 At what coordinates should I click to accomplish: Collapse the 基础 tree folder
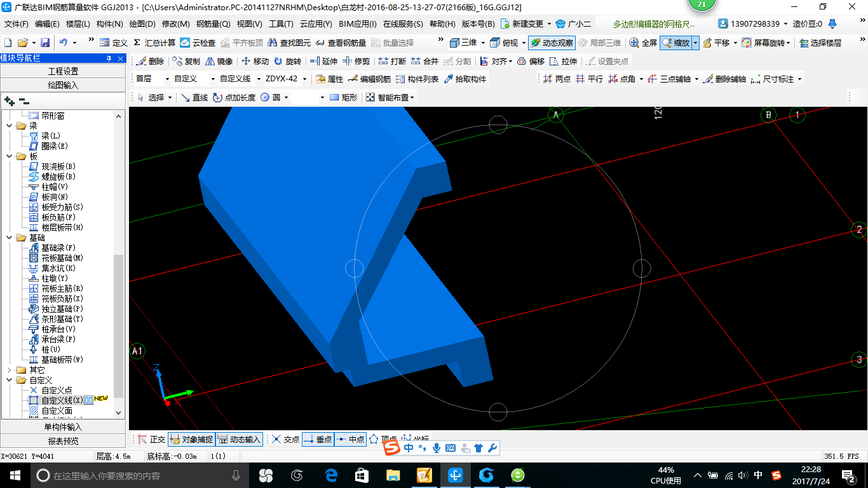coord(9,238)
